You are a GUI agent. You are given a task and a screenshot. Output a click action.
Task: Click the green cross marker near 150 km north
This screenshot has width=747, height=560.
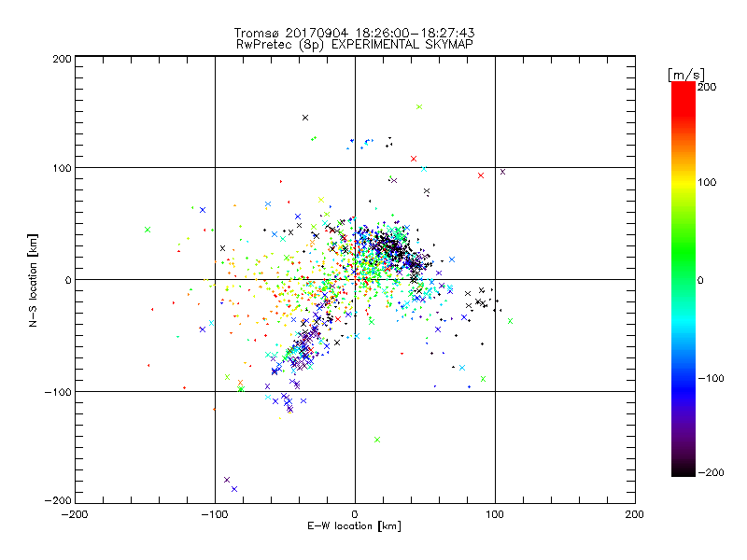point(419,107)
